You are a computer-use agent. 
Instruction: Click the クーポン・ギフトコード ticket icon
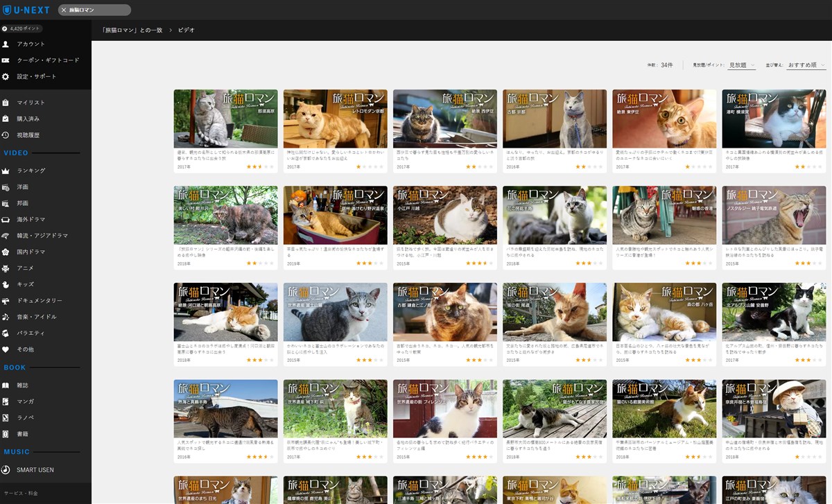(6, 60)
